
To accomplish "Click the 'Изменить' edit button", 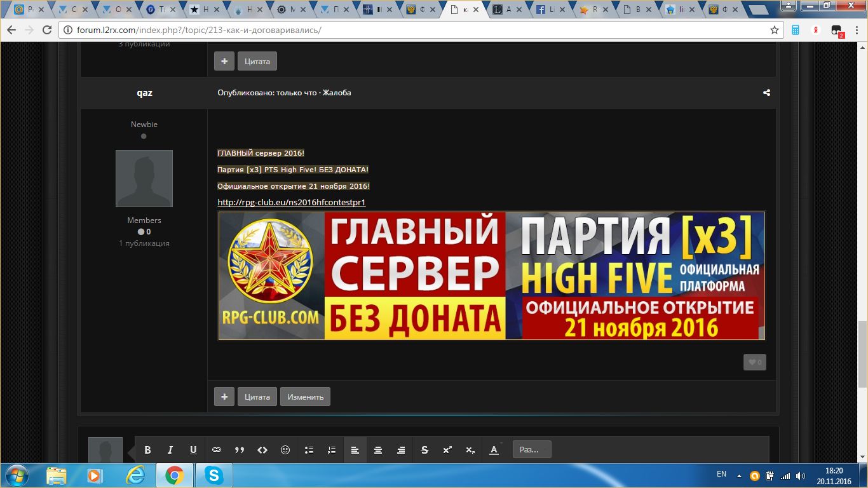I will pos(305,396).
